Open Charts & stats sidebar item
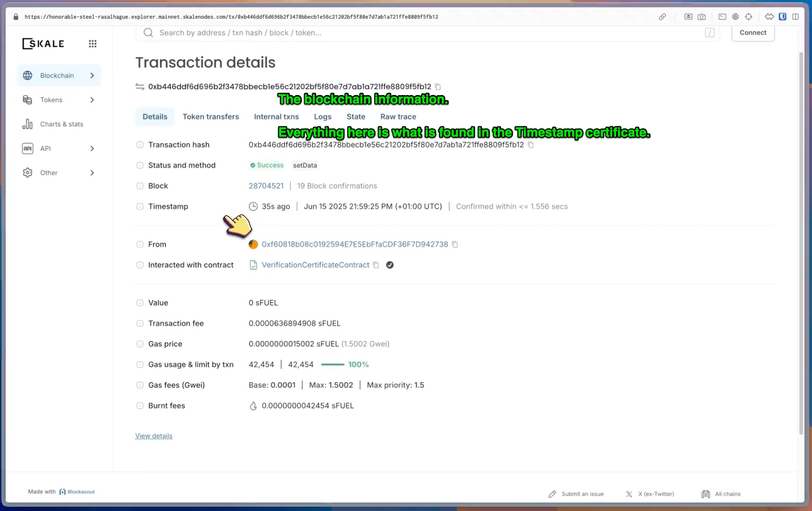Viewport: 812px width, 511px height. click(59, 124)
